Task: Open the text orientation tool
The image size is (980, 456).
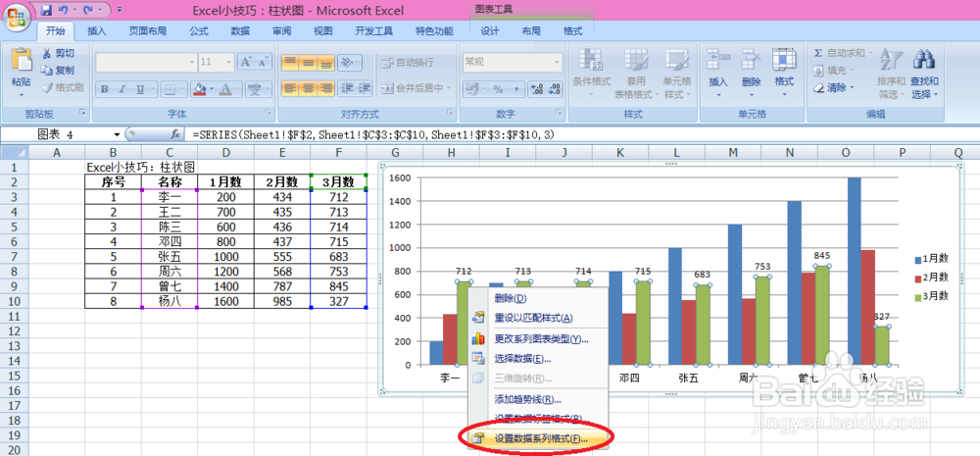Action: point(349,62)
